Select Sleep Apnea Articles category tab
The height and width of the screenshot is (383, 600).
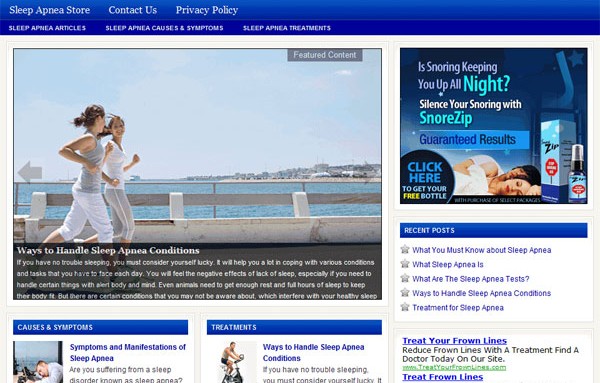click(47, 28)
